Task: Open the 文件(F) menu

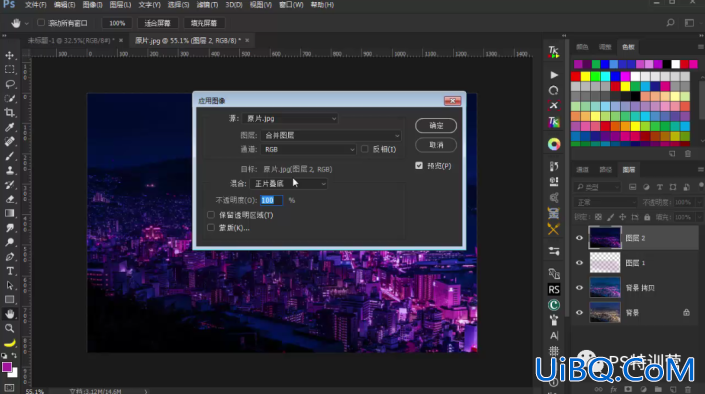Action: (x=36, y=4)
